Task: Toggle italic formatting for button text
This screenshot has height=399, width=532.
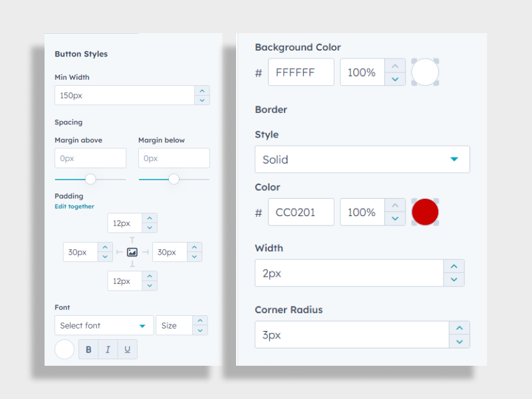Action: (108, 349)
